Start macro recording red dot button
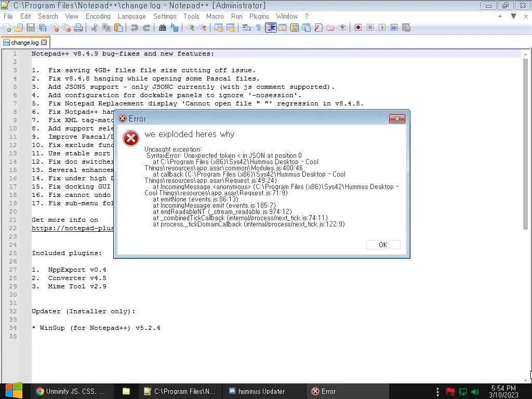532x399 pixels. 358,28
